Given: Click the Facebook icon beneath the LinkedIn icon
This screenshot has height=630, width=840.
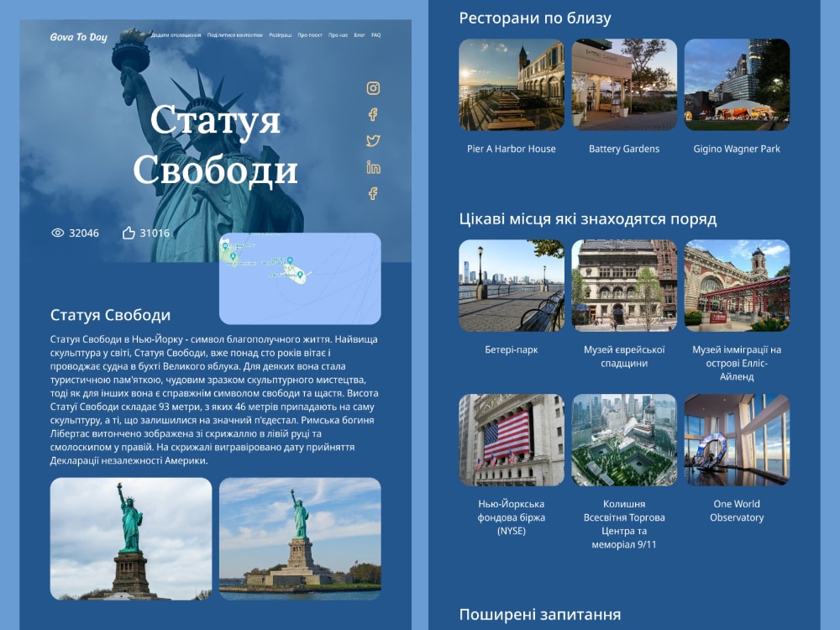Looking at the screenshot, I should coord(373,193).
